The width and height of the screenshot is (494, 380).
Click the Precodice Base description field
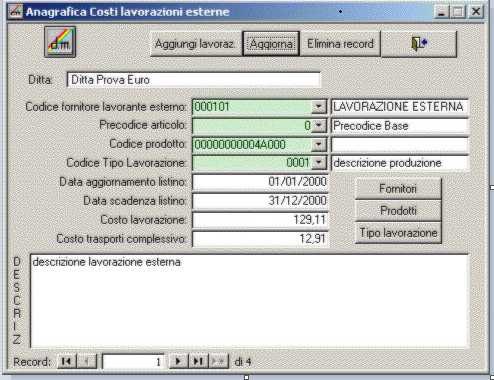tap(400, 126)
